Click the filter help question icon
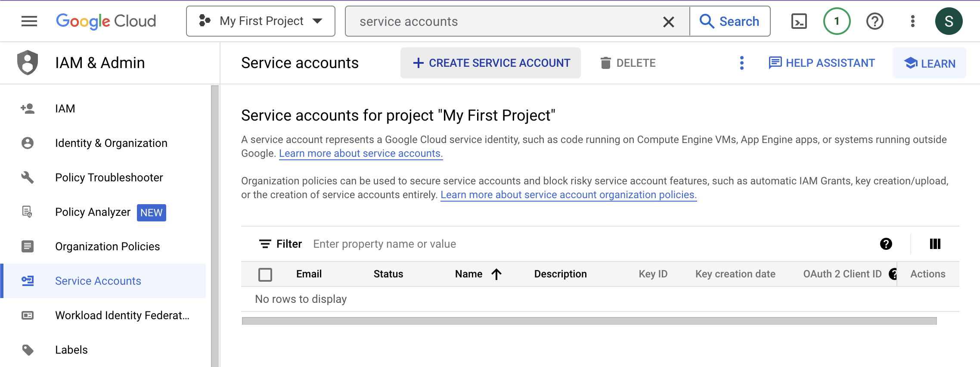The width and height of the screenshot is (980, 367). (x=886, y=244)
